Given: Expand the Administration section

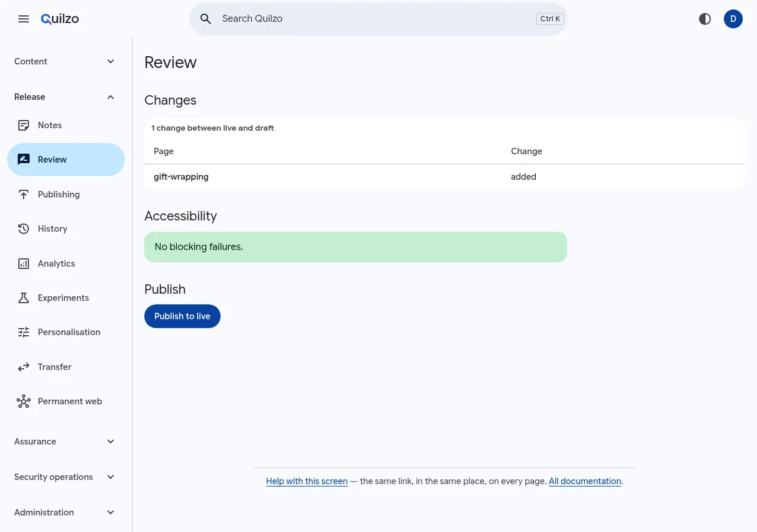Looking at the screenshot, I should [x=66, y=512].
